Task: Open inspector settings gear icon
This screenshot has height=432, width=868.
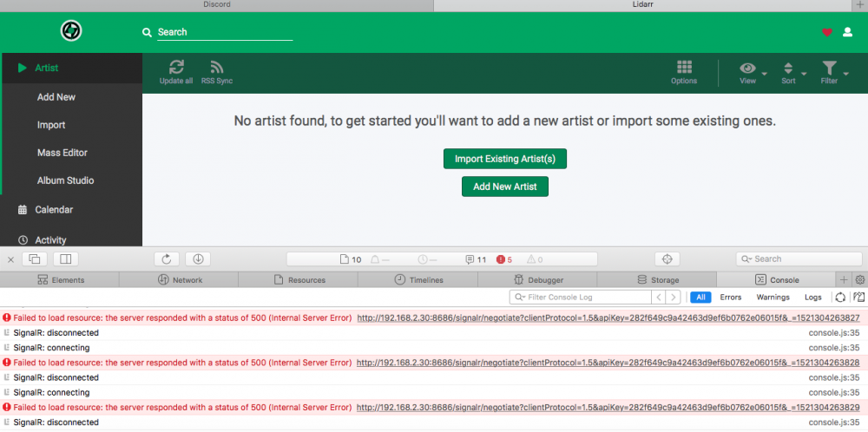Action: coord(859,280)
